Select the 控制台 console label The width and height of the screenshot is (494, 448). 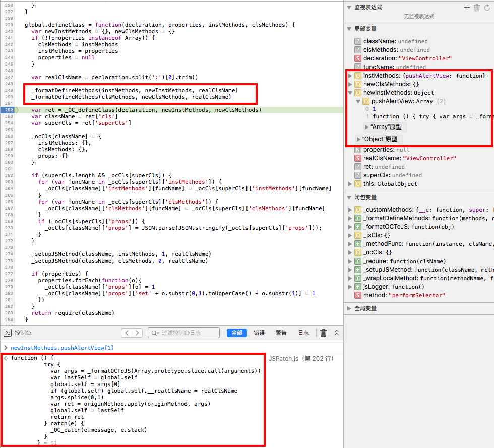tap(23, 333)
